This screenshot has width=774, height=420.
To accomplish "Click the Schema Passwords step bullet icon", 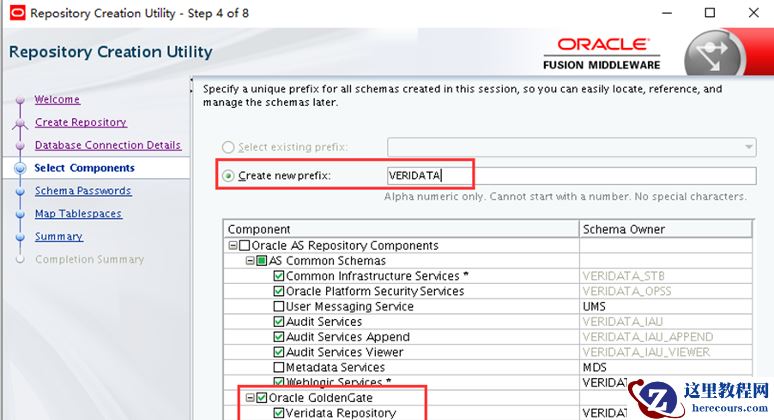I will click(20, 191).
